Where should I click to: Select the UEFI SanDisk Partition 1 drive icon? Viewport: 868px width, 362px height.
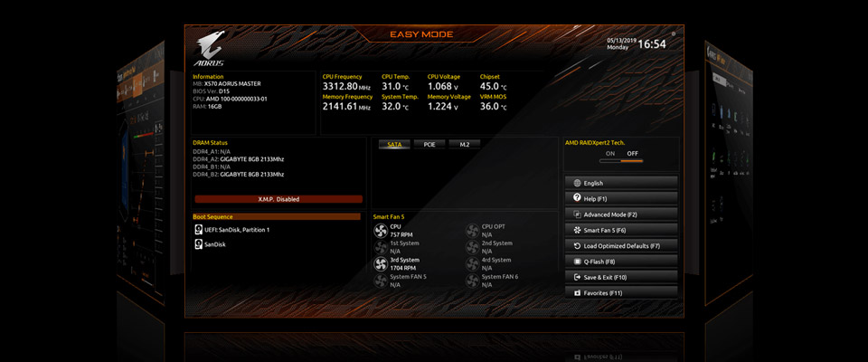click(x=198, y=230)
